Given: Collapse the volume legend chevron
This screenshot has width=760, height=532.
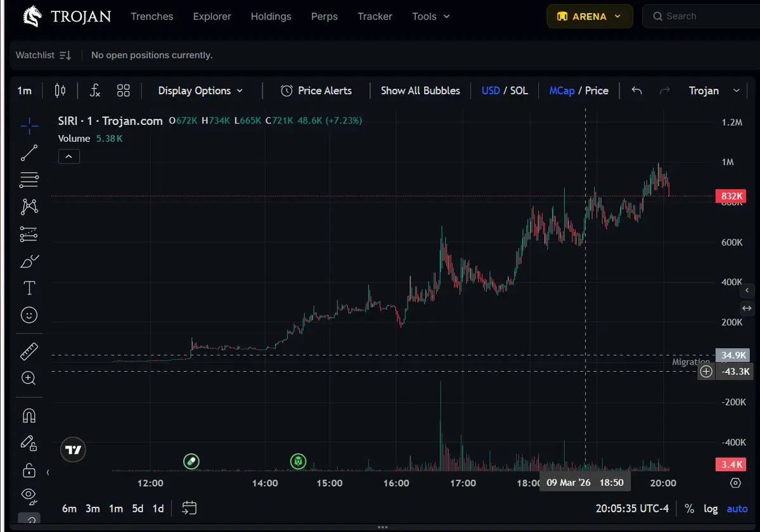Looking at the screenshot, I should coord(69,156).
